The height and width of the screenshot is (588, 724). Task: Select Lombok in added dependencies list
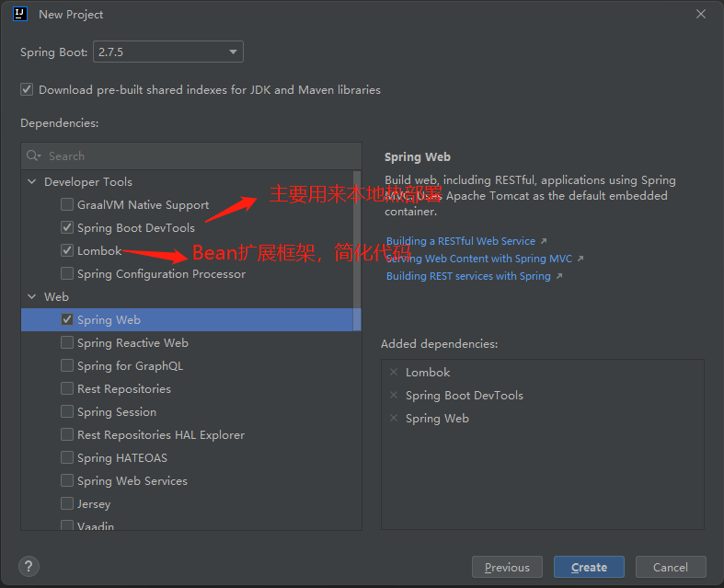click(428, 373)
